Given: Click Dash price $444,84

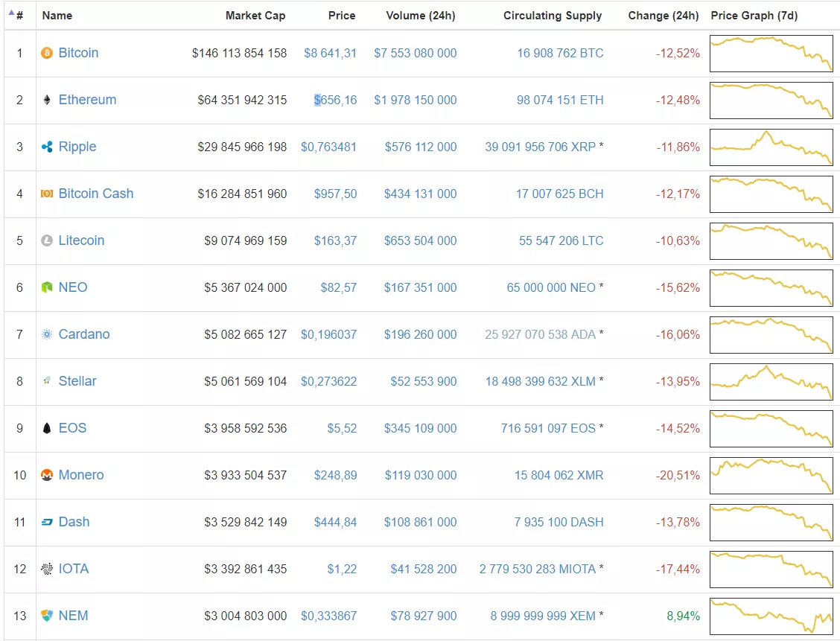Looking at the screenshot, I should pos(335,522).
